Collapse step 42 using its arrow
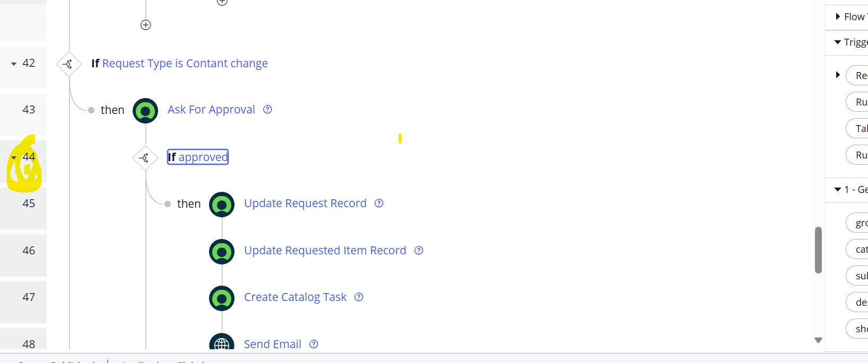 pyautogui.click(x=14, y=64)
